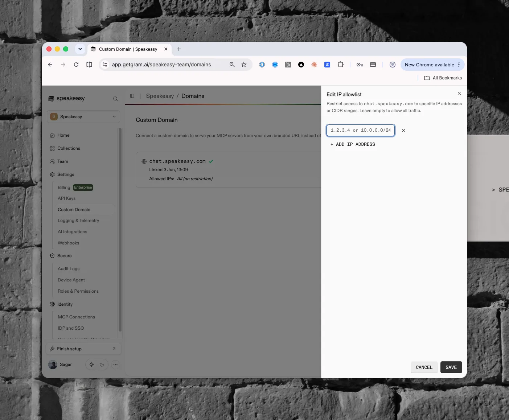
Task: Open Sagar user profile
Action: tap(60, 365)
